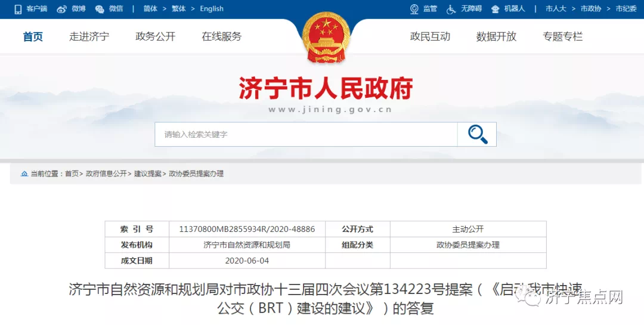Open the Weibo icon in top bar
Image resolution: width=644 pixels, height=325 pixels.
62,9
